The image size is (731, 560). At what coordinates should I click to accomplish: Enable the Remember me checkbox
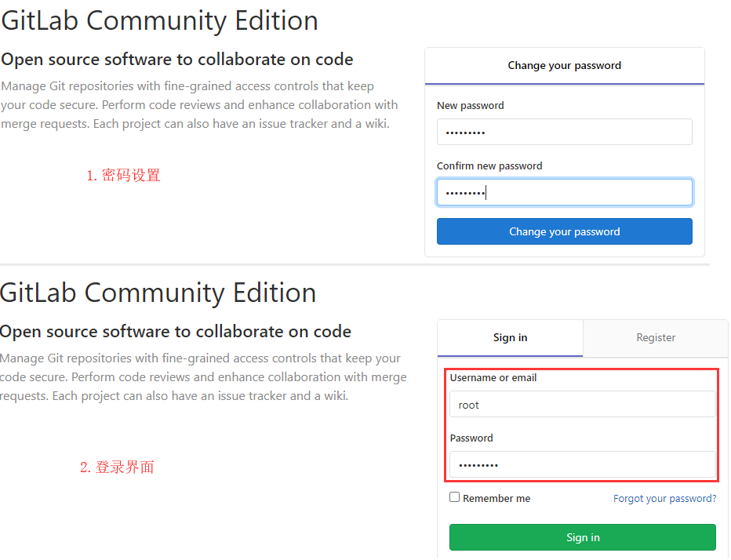[454, 497]
